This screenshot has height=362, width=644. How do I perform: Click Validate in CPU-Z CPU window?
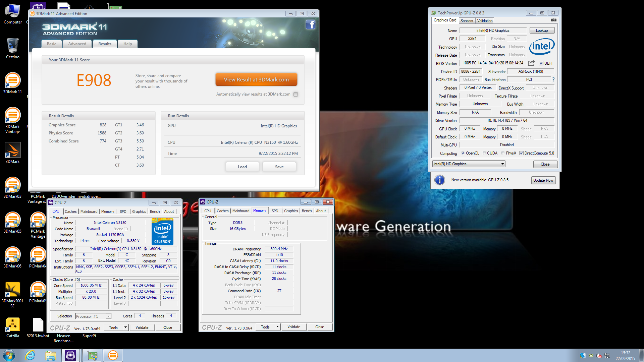[142, 327]
